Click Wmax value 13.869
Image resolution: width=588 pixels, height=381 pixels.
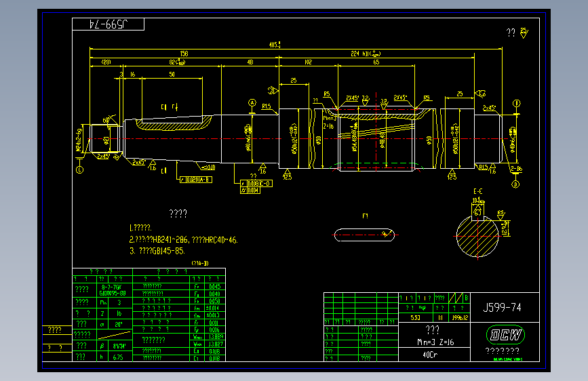(x=216, y=337)
